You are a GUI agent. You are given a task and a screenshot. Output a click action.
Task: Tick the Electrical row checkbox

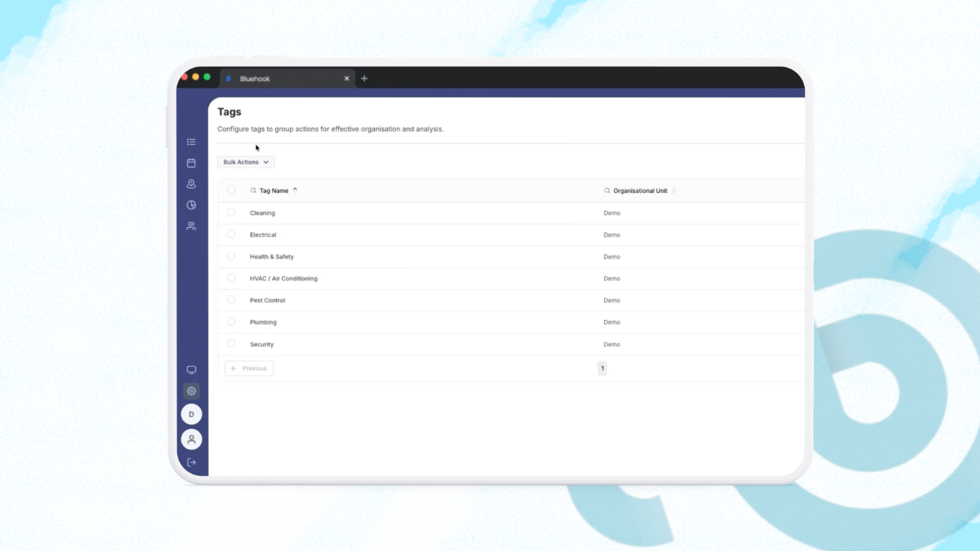pyautogui.click(x=231, y=234)
